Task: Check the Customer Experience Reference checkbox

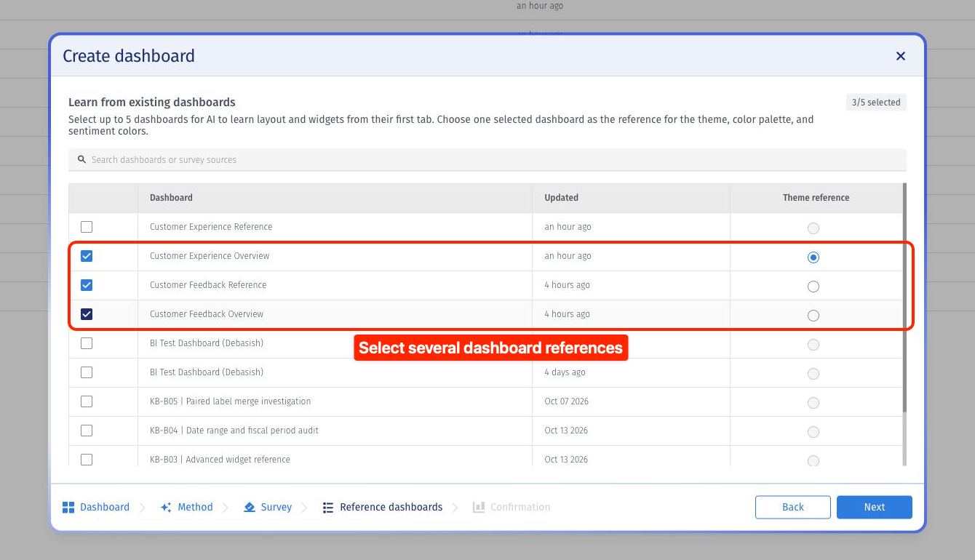Action: 87,227
